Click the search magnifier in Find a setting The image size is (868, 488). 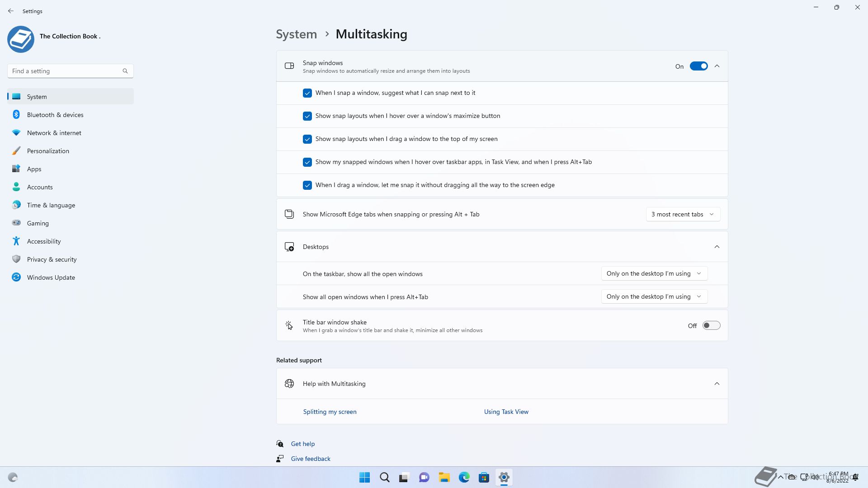tap(125, 71)
